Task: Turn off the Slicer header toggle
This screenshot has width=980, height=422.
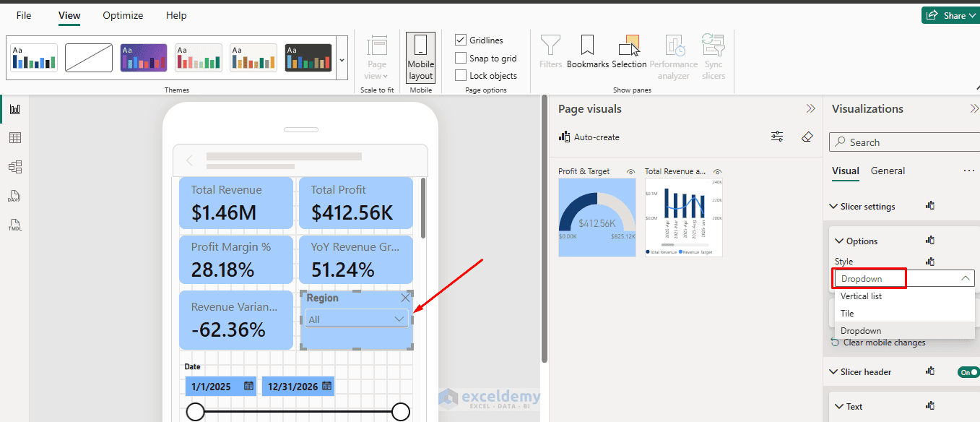Action: click(x=968, y=372)
